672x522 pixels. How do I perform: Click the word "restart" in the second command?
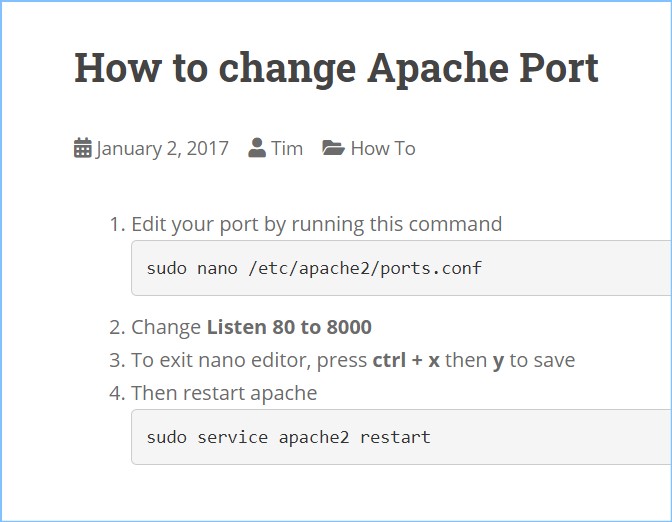(395, 437)
